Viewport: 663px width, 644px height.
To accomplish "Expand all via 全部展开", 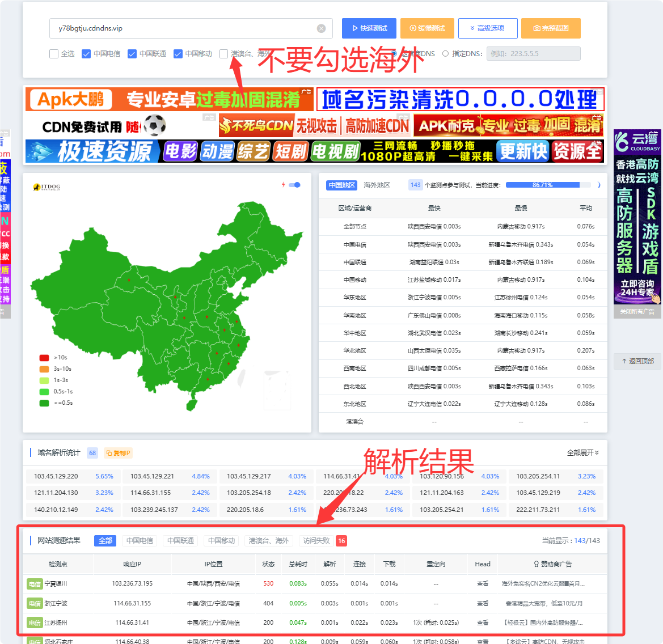I will pyautogui.click(x=582, y=453).
